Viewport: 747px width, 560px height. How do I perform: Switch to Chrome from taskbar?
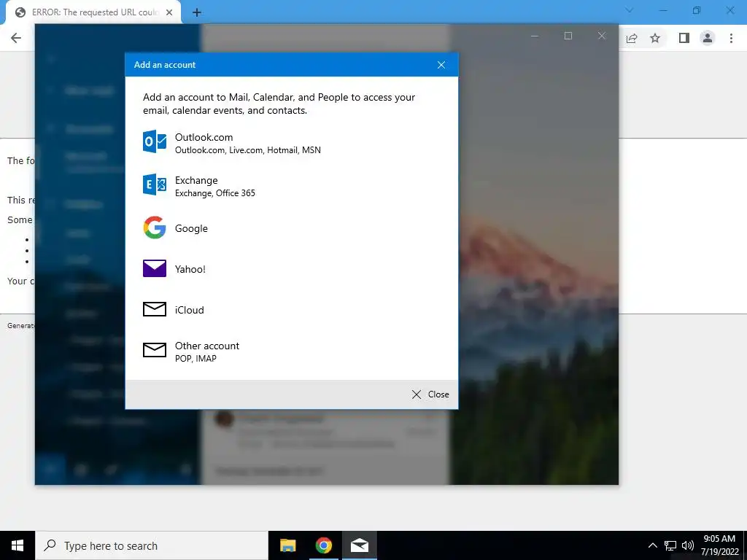[x=323, y=545]
